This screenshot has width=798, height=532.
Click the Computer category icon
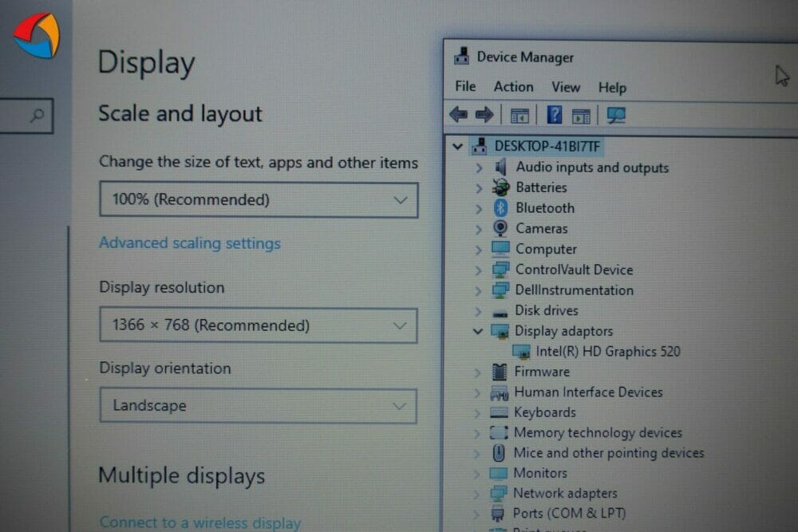point(501,249)
